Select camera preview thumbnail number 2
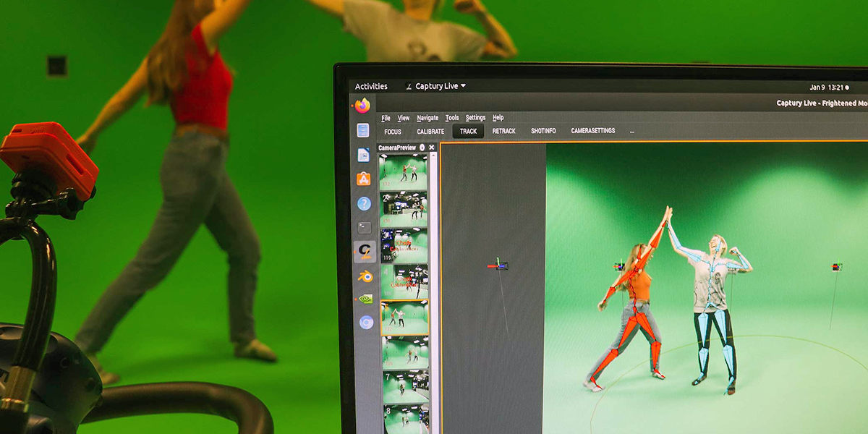 (x=404, y=209)
